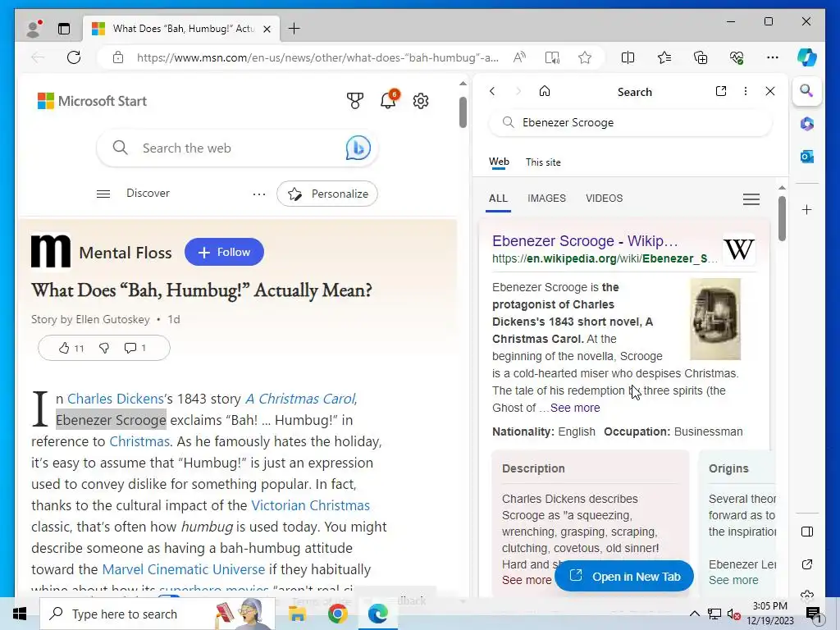Open split screen view
840x630 pixels.
point(628,57)
